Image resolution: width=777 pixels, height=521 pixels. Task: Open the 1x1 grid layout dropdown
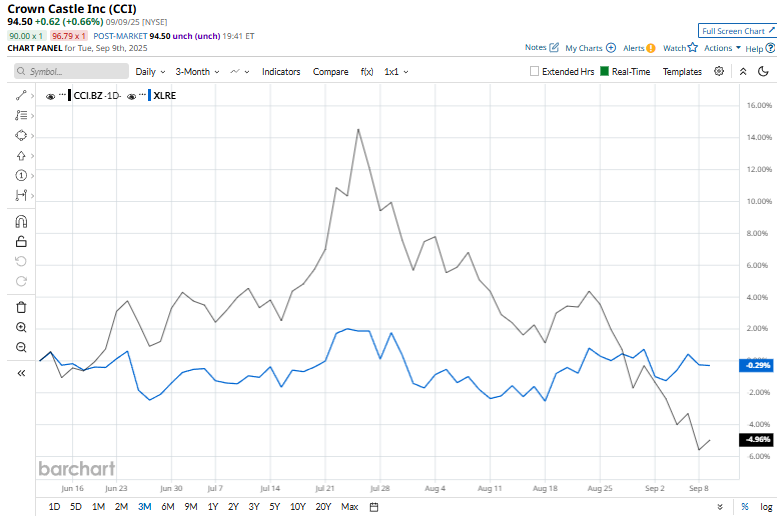pyautogui.click(x=396, y=71)
